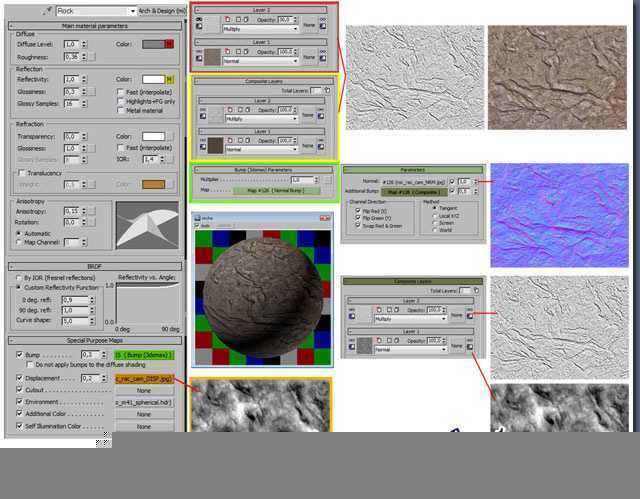Screen dimensions: 640x499
Task: Collapse the BRDF rollout
Action: 95,266
